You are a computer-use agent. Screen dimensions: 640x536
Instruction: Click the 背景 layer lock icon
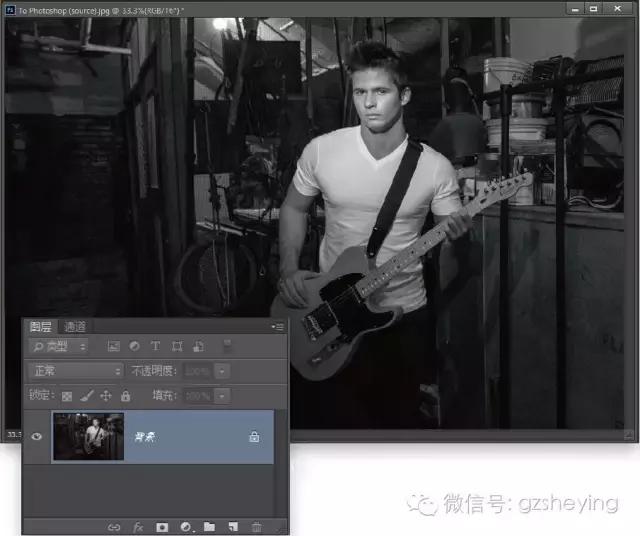[254, 437]
